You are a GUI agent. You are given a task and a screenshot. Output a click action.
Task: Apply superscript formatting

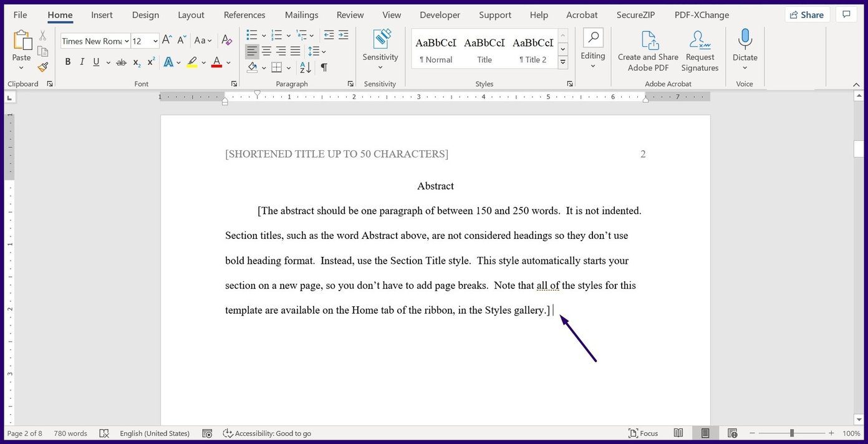coord(151,62)
